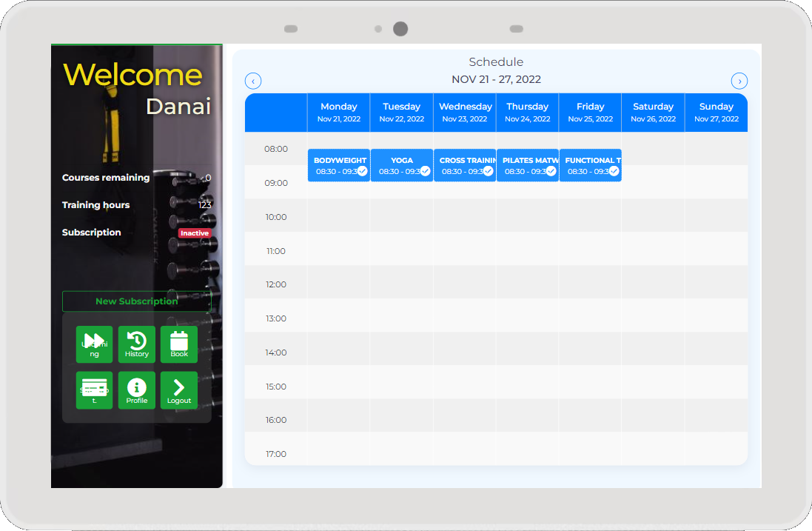
Task: Select the Thursday Nov 24 column header
Action: pos(528,113)
